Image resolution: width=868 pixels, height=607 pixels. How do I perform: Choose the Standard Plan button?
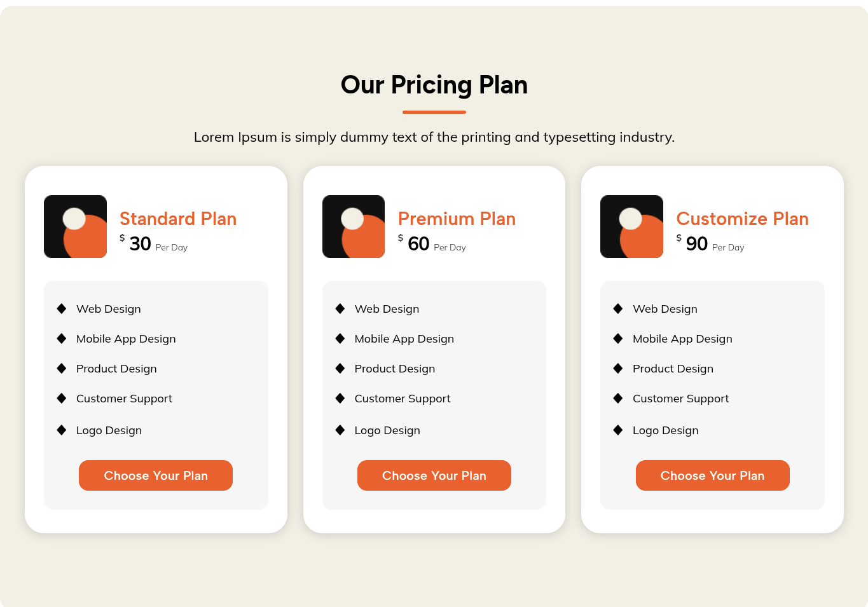point(156,475)
